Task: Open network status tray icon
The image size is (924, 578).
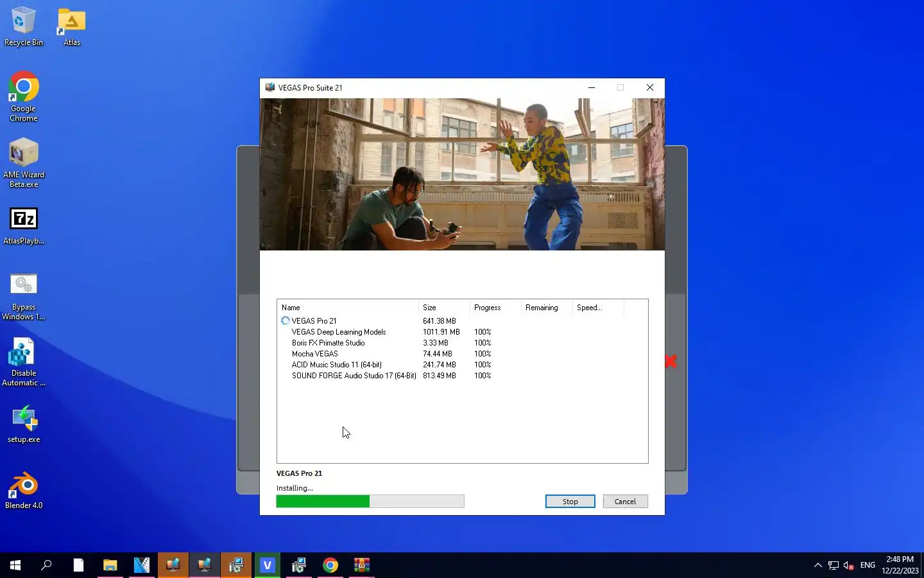Action: pyautogui.click(x=833, y=565)
